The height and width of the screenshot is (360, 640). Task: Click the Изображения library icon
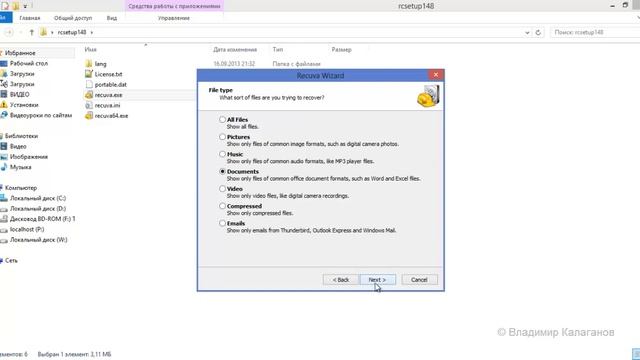4,157
